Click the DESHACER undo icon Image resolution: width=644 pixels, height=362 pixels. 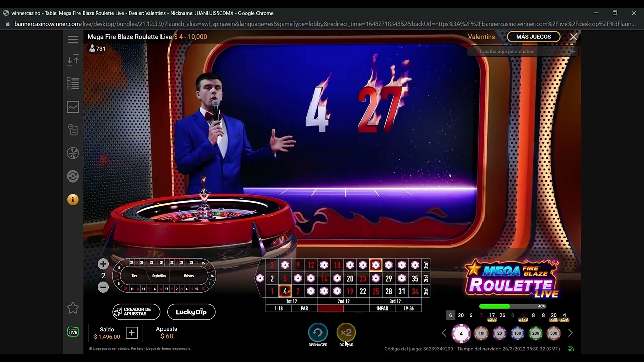[x=317, y=332]
